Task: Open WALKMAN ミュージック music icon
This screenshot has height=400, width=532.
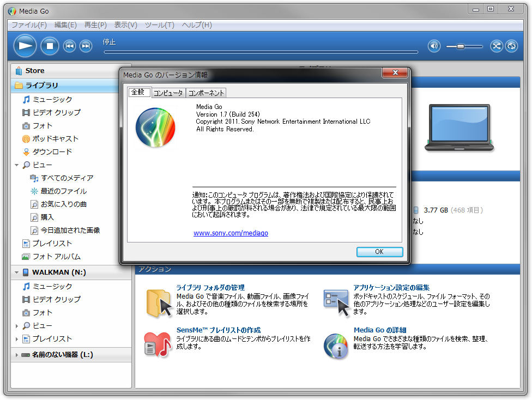Action: pyautogui.click(x=26, y=286)
